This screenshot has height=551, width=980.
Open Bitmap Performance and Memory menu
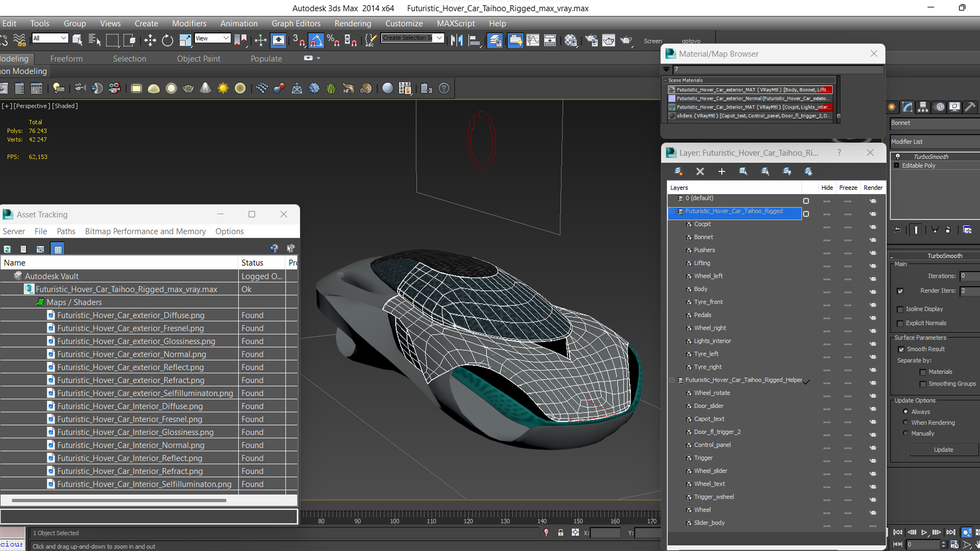pos(145,231)
